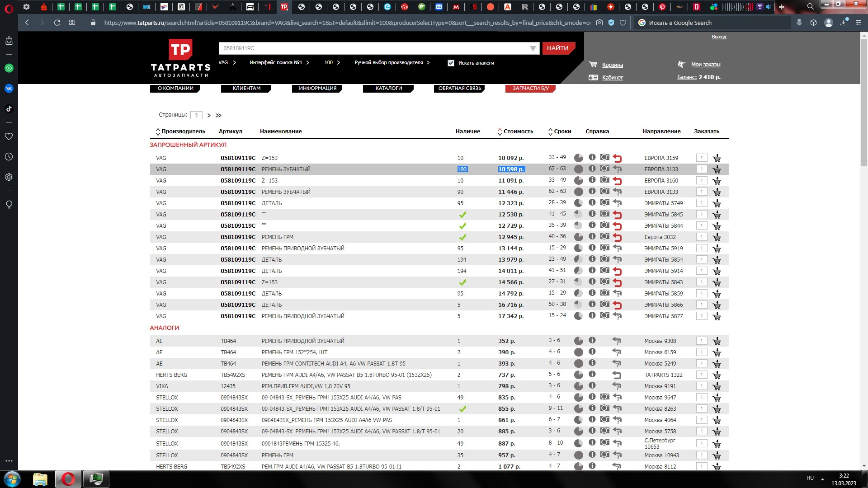The width and height of the screenshot is (868, 488).
Task: Add the 10 092 р. VAG item to cart
Action: pyautogui.click(x=717, y=158)
